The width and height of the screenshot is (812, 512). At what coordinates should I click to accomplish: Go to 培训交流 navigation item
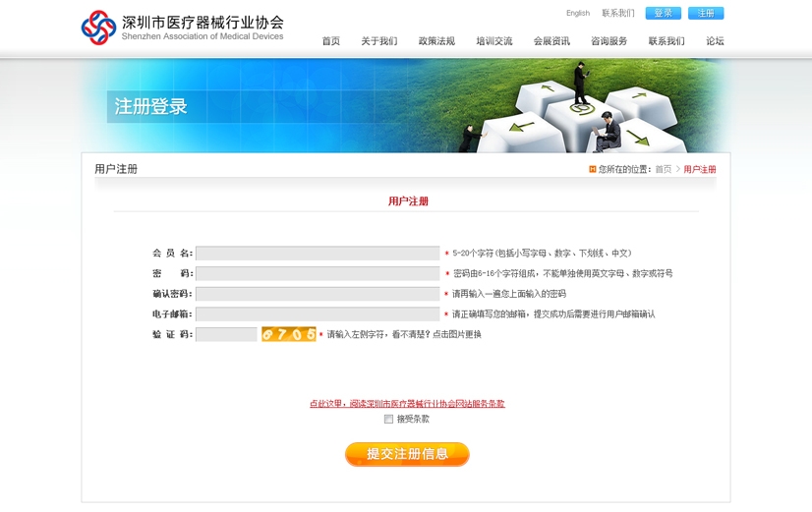click(493, 41)
